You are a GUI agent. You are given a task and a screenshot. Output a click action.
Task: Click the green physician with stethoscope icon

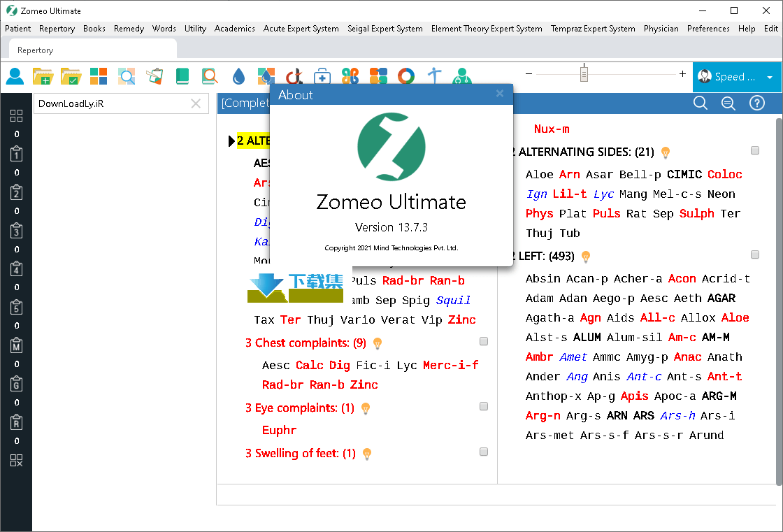(x=462, y=76)
